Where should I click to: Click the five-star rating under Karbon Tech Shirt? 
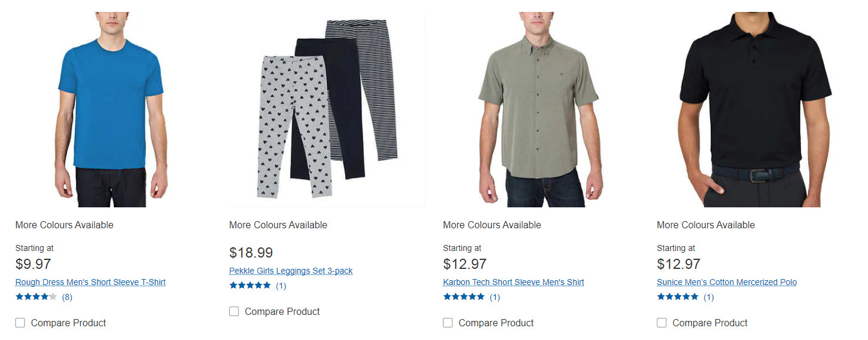[x=464, y=296]
